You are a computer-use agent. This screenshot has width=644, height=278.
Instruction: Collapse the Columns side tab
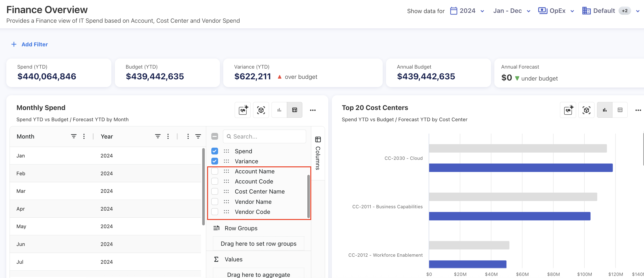tap(318, 153)
